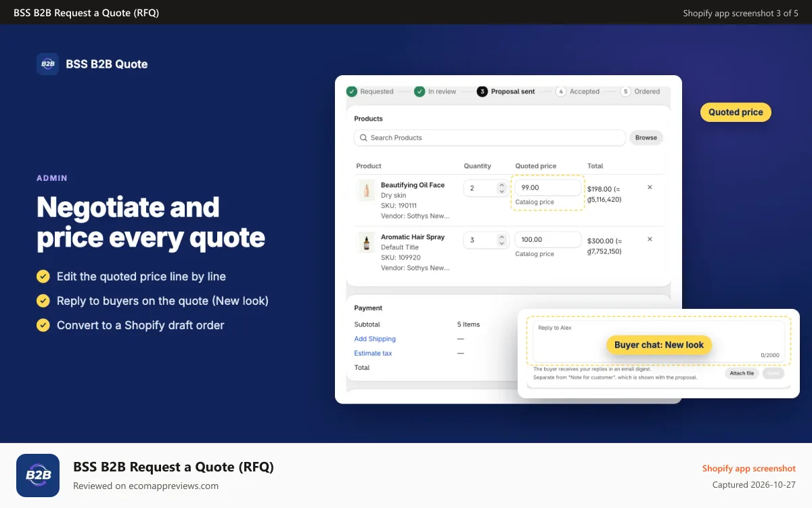Image resolution: width=812 pixels, height=508 pixels.
Task: Click the Reply to Alex text area
Action: pyautogui.click(x=658, y=342)
